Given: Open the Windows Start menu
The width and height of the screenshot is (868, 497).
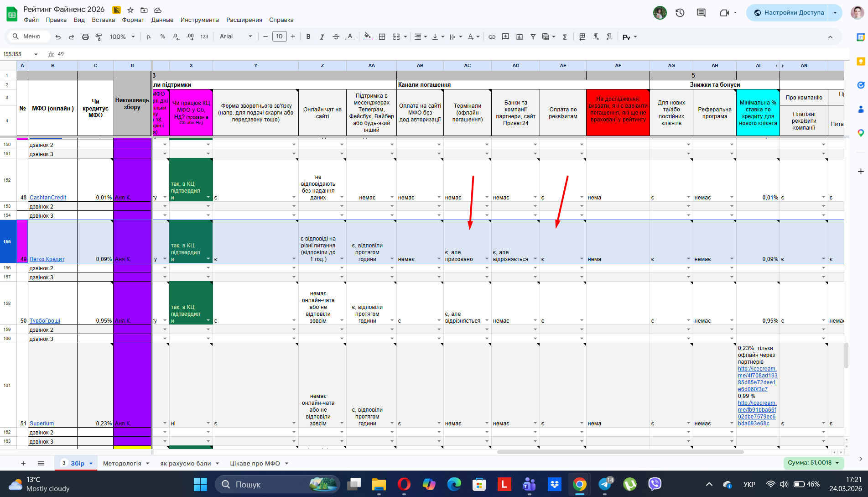Looking at the screenshot, I should tap(200, 484).
